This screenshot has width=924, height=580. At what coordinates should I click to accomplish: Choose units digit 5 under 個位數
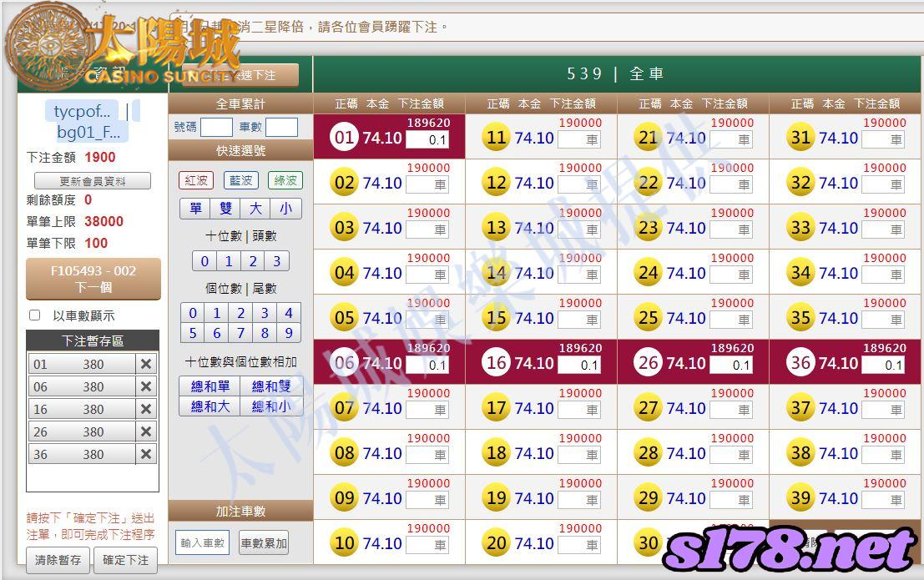coord(193,333)
